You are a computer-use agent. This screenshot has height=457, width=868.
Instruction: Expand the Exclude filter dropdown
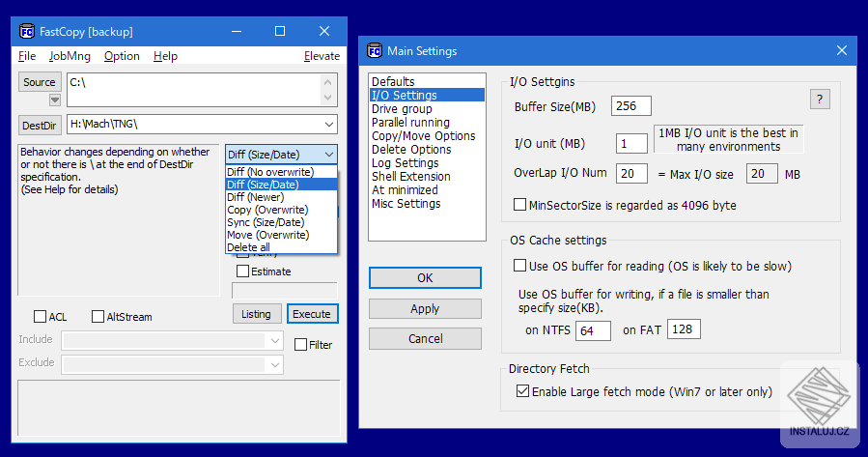pos(275,364)
